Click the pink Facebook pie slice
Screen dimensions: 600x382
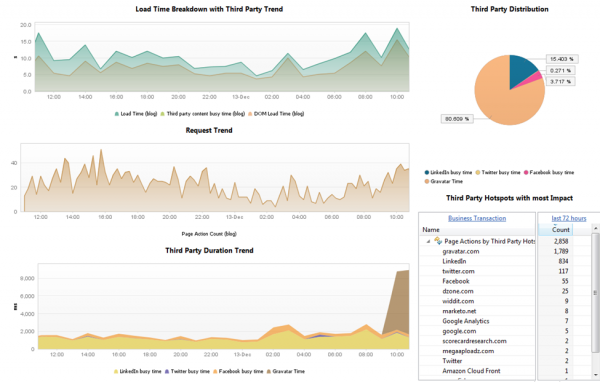click(535, 78)
